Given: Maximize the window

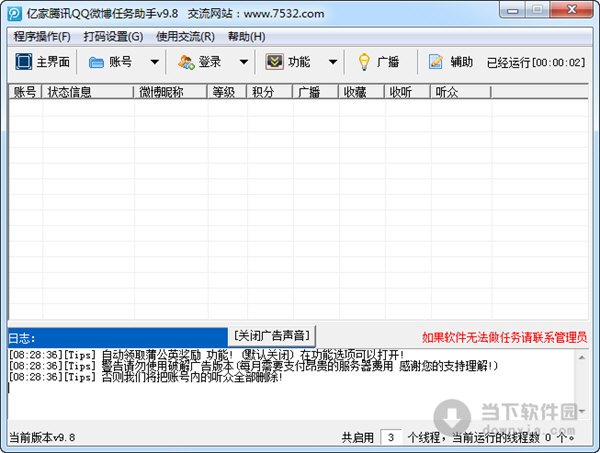Looking at the screenshot, I should point(537,10).
